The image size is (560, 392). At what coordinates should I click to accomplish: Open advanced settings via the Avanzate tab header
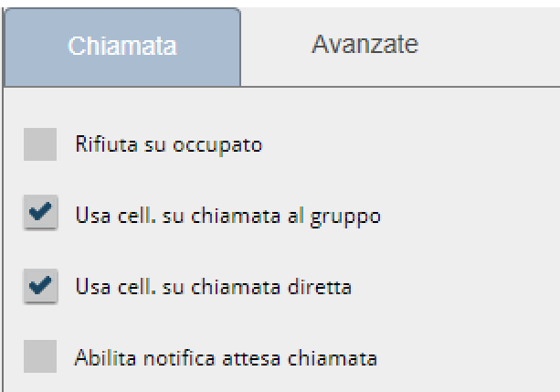click(x=365, y=44)
